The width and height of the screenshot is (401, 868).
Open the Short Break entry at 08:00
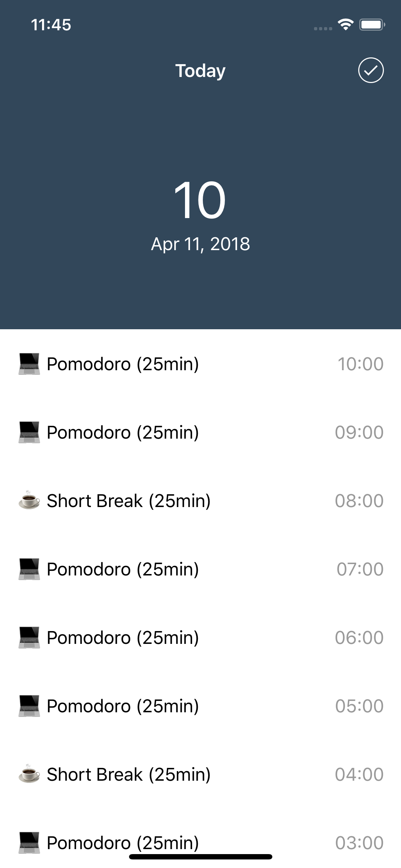click(200, 501)
